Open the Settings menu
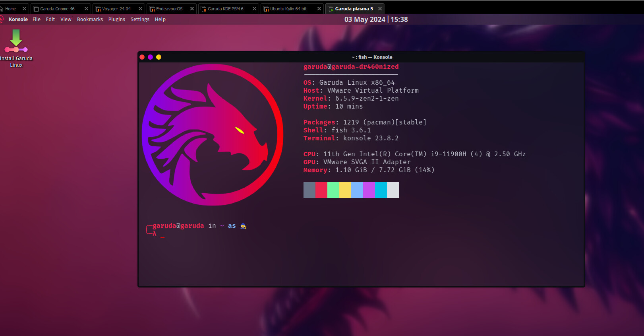 [x=140, y=19]
